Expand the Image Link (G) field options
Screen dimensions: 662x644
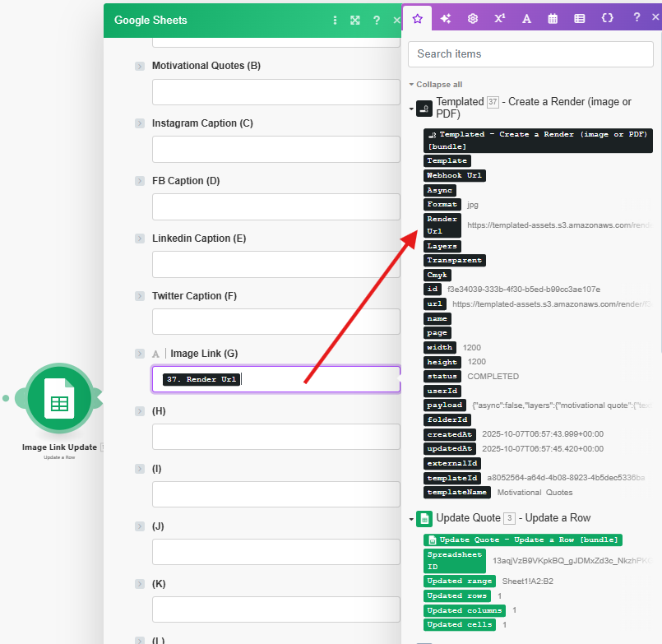click(x=139, y=354)
